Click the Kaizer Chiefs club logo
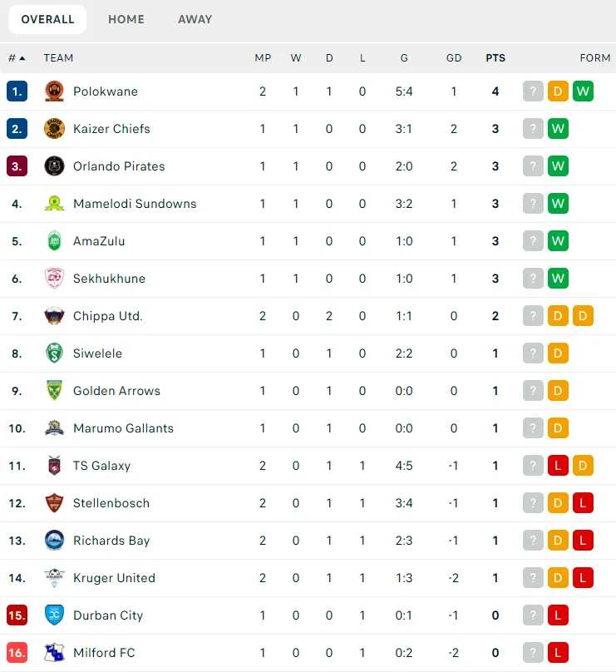This screenshot has width=616, height=672. [x=54, y=129]
